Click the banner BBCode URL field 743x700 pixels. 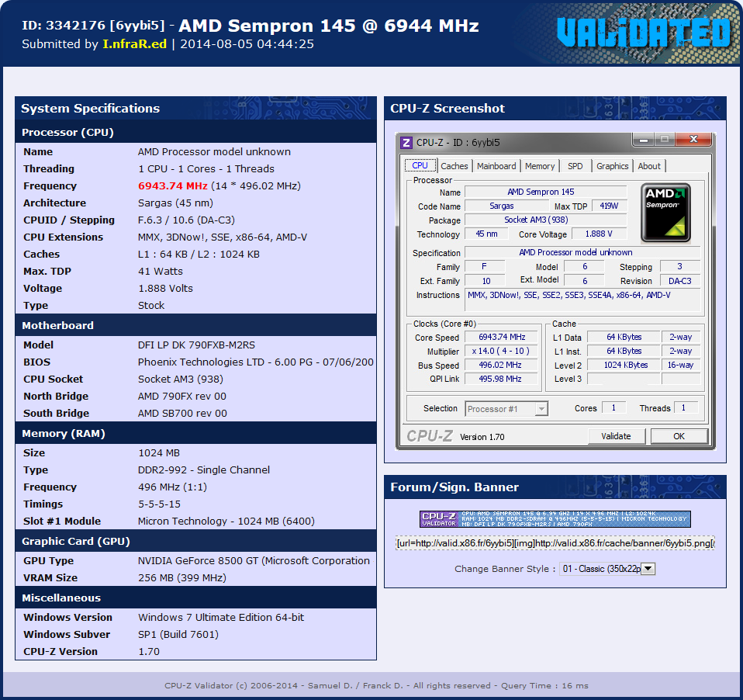tap(555, 543)
